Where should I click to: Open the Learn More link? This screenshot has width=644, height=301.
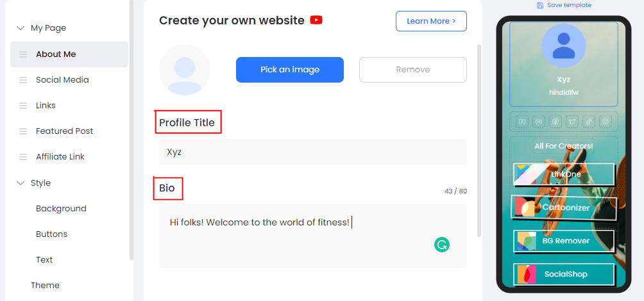[x=431, y=21]
